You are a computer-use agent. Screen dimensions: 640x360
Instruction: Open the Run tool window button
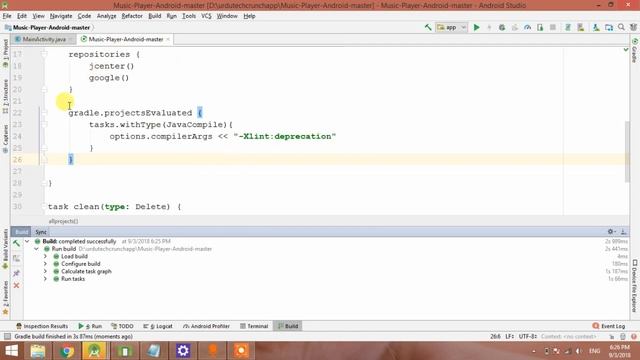tap(90, 326)
